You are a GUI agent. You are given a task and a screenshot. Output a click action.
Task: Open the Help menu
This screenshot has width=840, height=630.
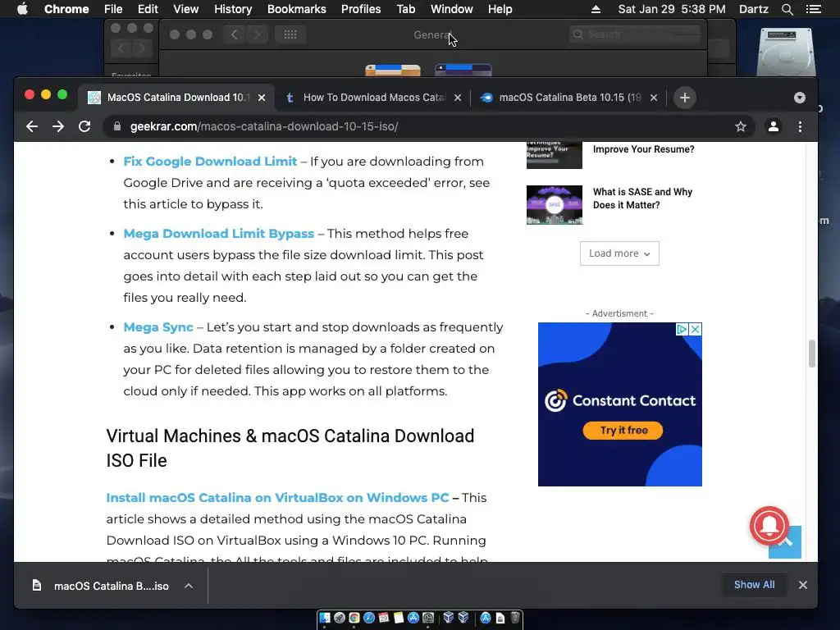[500, 9]
